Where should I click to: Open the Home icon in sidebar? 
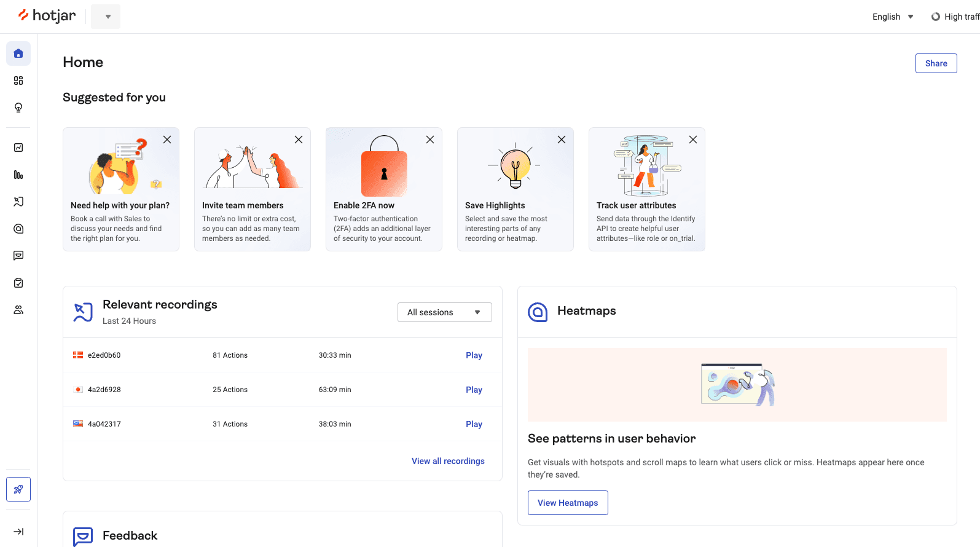18,53
